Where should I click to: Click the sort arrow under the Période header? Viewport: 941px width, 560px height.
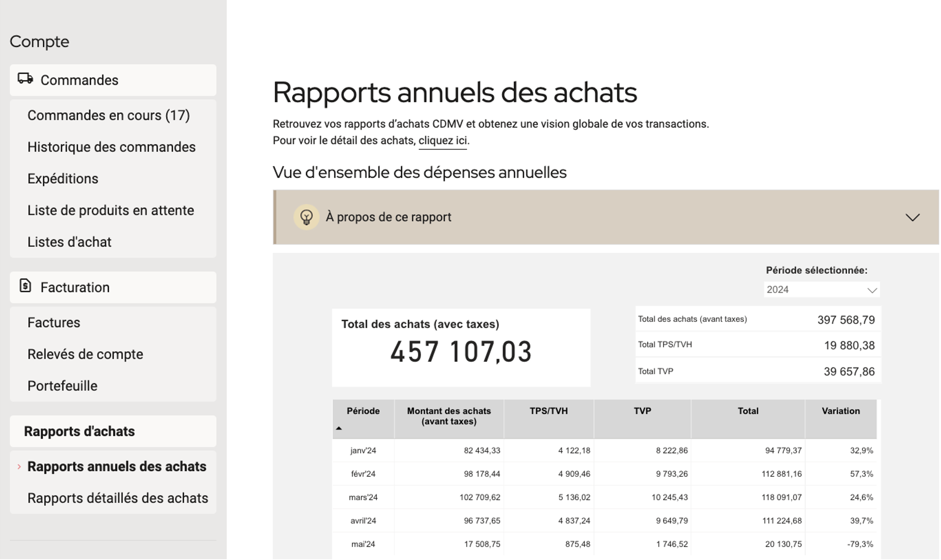(x=339, y=428)
